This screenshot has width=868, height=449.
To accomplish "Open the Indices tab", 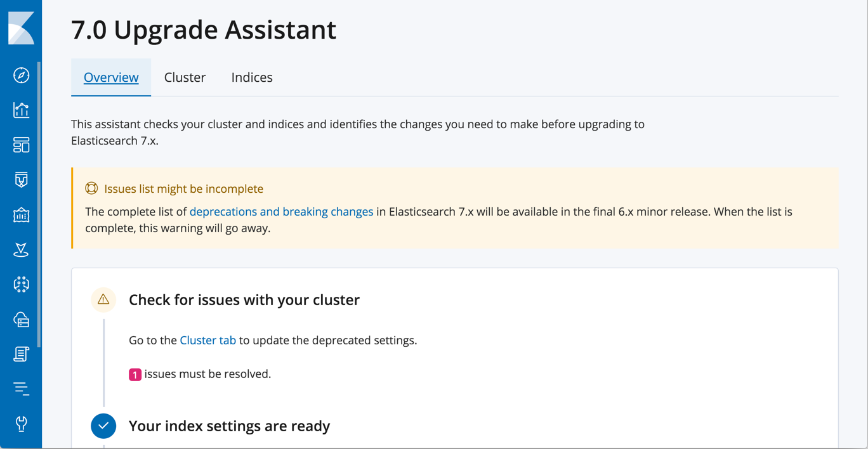I will coord(252,77).
